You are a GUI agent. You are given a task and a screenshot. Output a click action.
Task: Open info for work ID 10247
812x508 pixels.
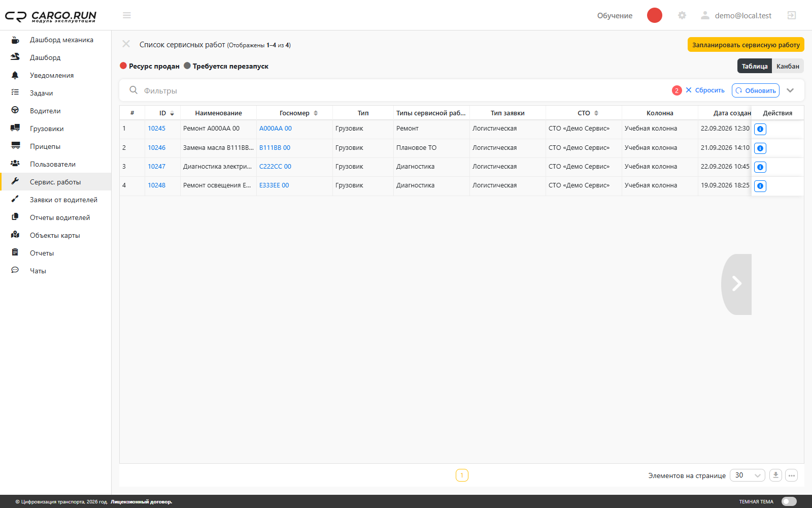(x=760, y=167)
